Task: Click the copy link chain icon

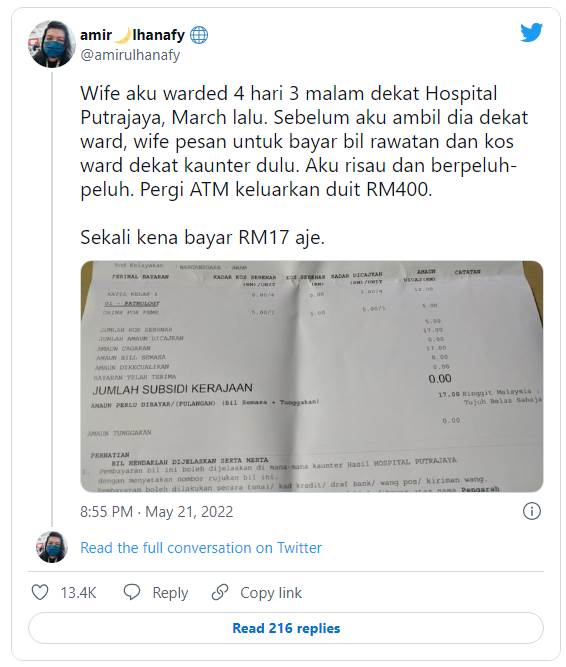Action: coord(220,592)
